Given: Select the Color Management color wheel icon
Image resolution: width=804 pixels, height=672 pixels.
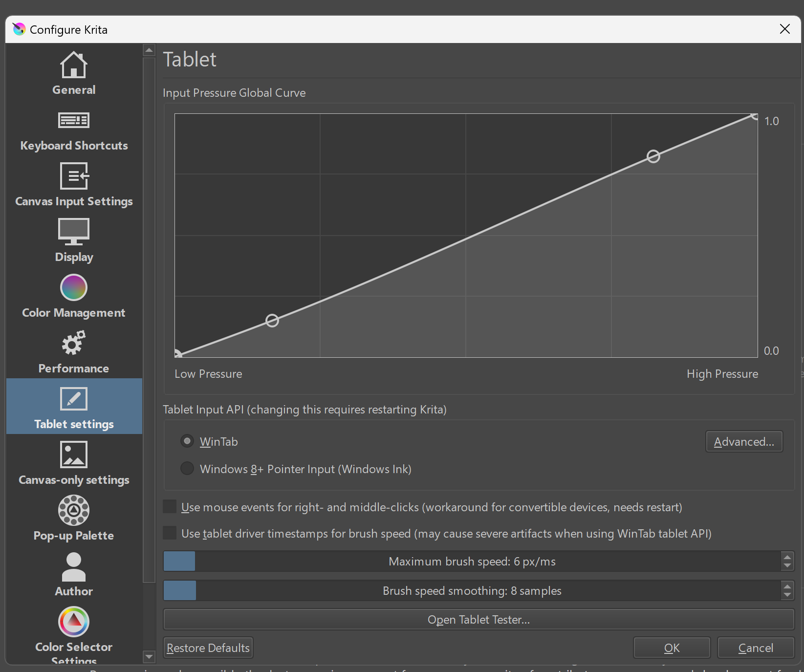Looking at the screenshot, I should click(74, 287).
